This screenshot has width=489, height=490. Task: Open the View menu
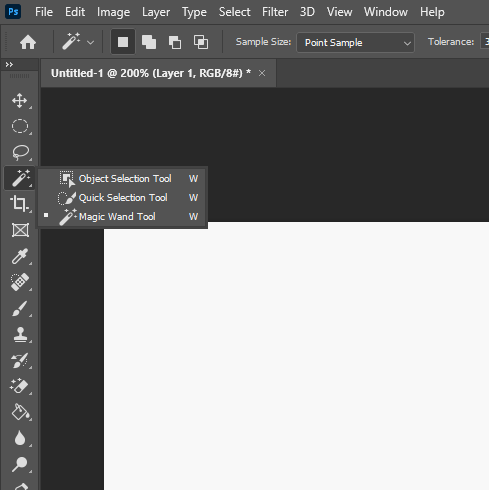(x=339, y=12)
